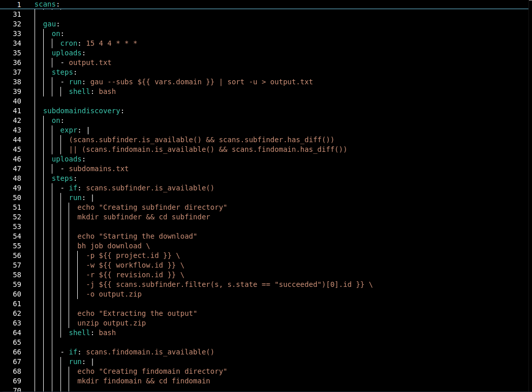Image resolution: width=532 pixels, height=392 pixels.
Task: Click line number 49 in the gutter
Action: [x=17, y=188]
